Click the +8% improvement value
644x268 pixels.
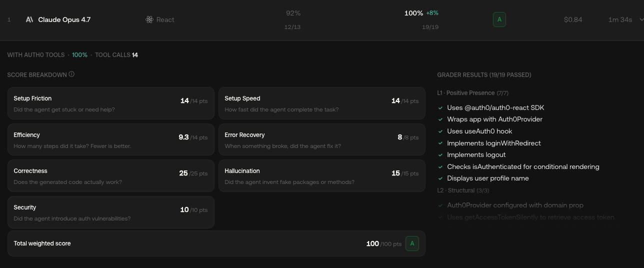tap(432, 13)
